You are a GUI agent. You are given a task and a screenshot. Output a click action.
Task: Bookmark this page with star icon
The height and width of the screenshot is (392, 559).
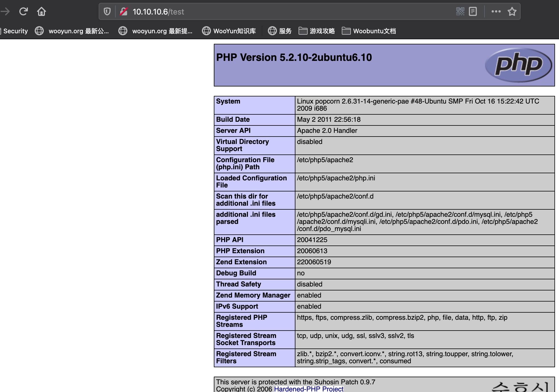click(x=512, y=12)
